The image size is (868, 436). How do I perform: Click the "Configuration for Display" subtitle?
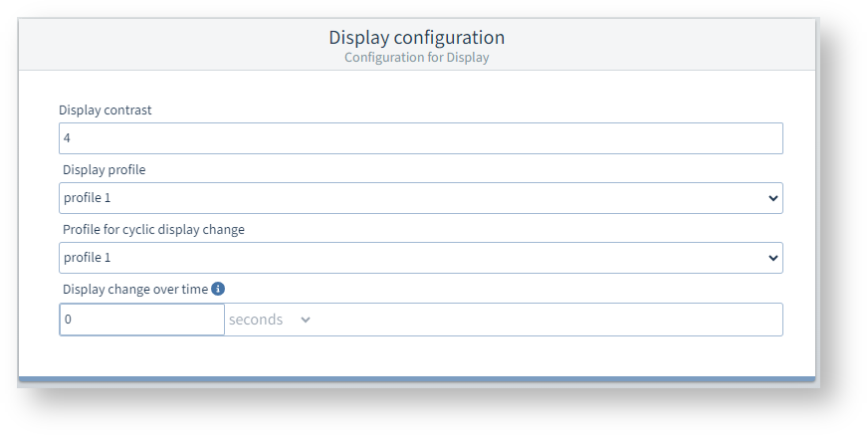(x=416, y=58)
